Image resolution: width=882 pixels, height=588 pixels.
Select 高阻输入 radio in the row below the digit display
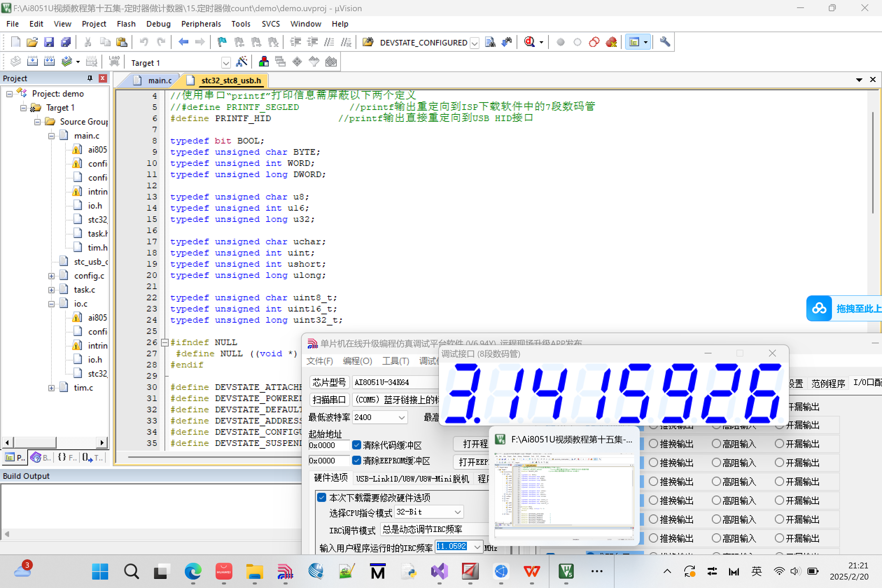[x=716, y=444]
